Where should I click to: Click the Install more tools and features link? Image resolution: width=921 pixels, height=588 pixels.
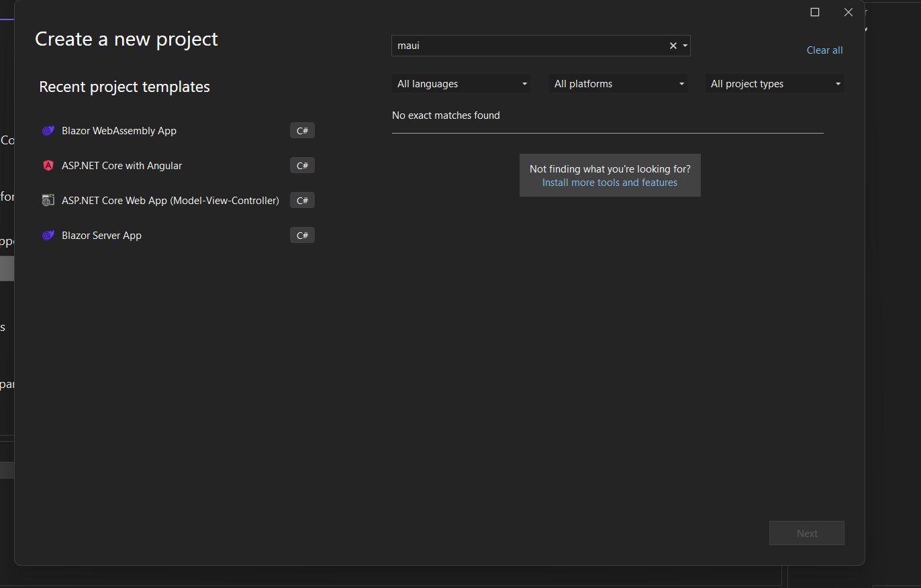coord(610,182)
